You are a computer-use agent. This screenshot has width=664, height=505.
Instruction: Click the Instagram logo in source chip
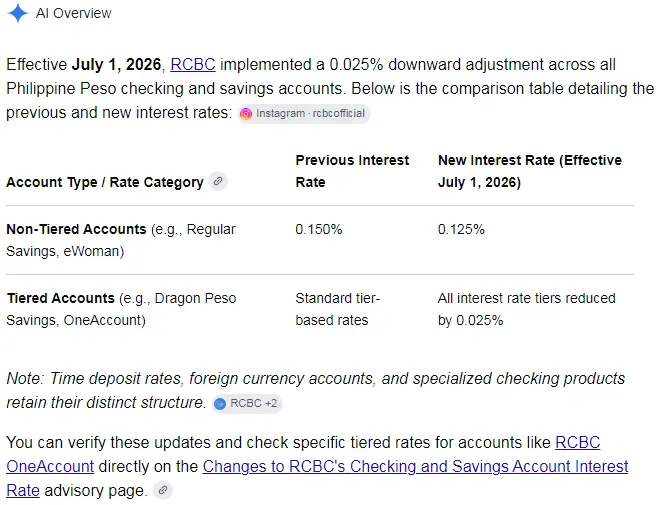(x=246, y=114)
